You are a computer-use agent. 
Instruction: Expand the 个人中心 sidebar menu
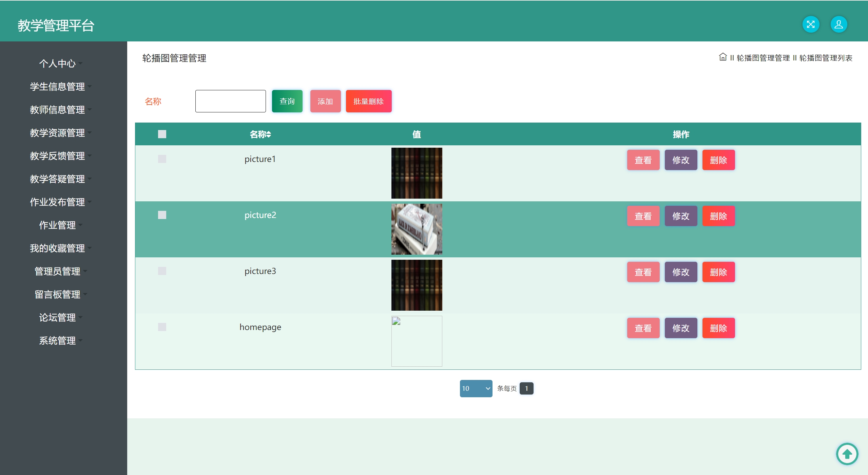(x=58, y=63)
